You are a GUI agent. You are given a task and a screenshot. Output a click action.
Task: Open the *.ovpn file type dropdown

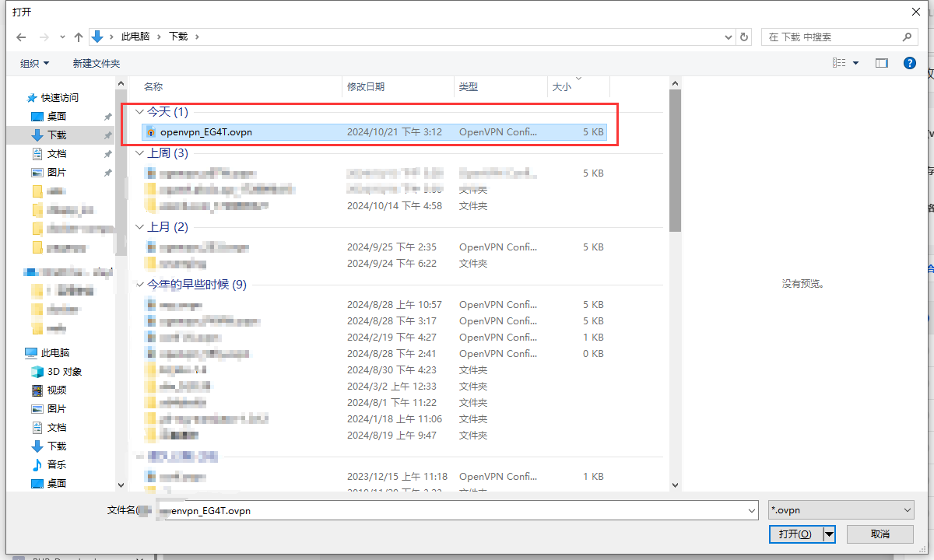[x=841, y=510]
